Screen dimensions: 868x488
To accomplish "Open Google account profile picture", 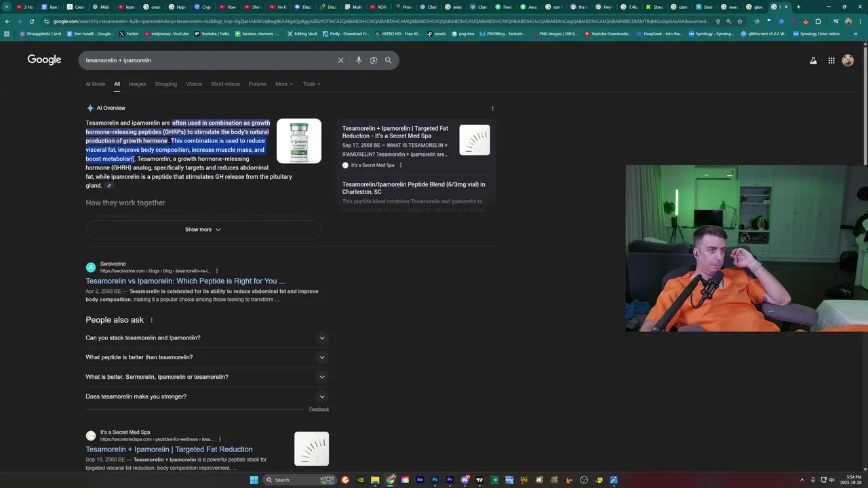I will click(x=848, y=60).
